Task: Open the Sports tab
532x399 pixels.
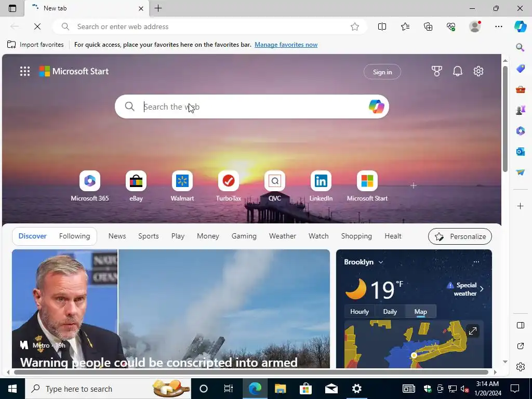Action: [148, 236]
